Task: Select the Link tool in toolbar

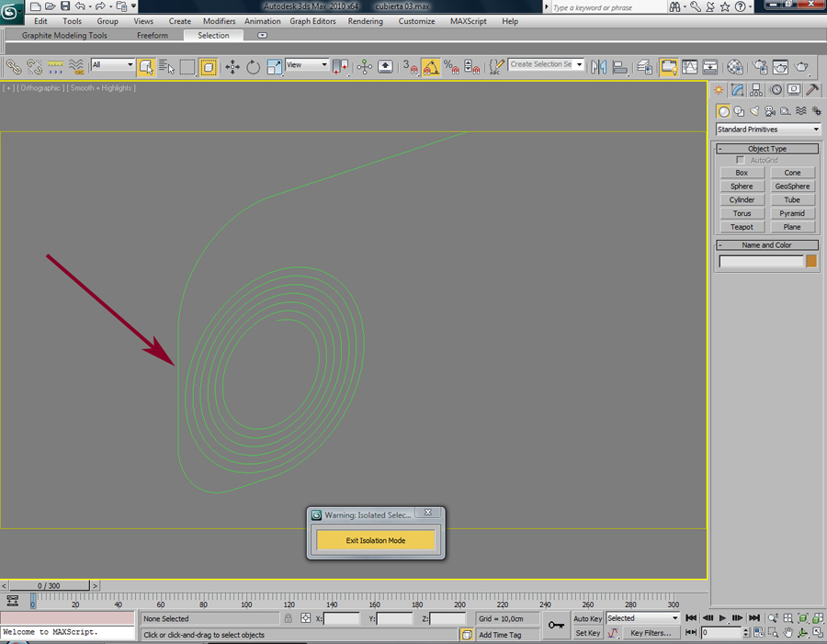Action: (x=13, y=67)
